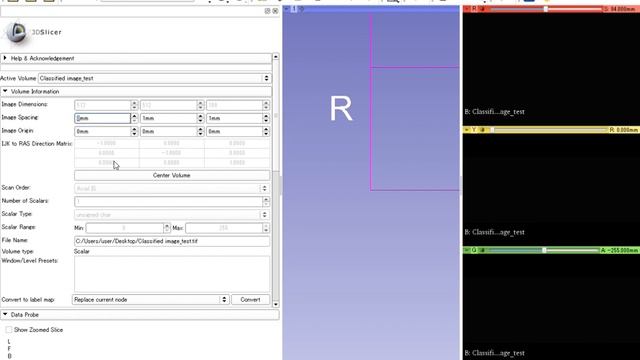The height and width of the screenshot is (360, 640).
Task: Click third Image Origin stepper arrows
Action: tap(266, 131)
